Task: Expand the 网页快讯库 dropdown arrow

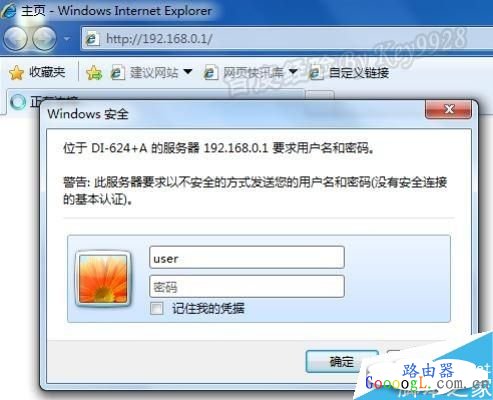Action: [293, 71]
